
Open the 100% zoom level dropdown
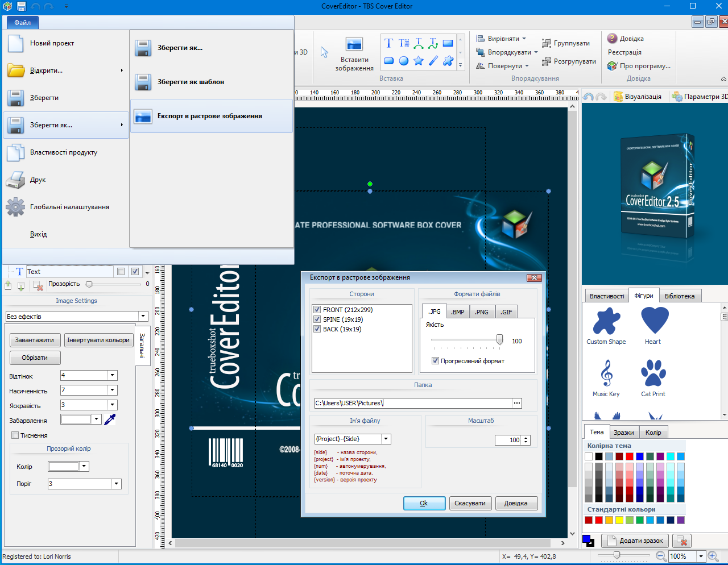701,556
